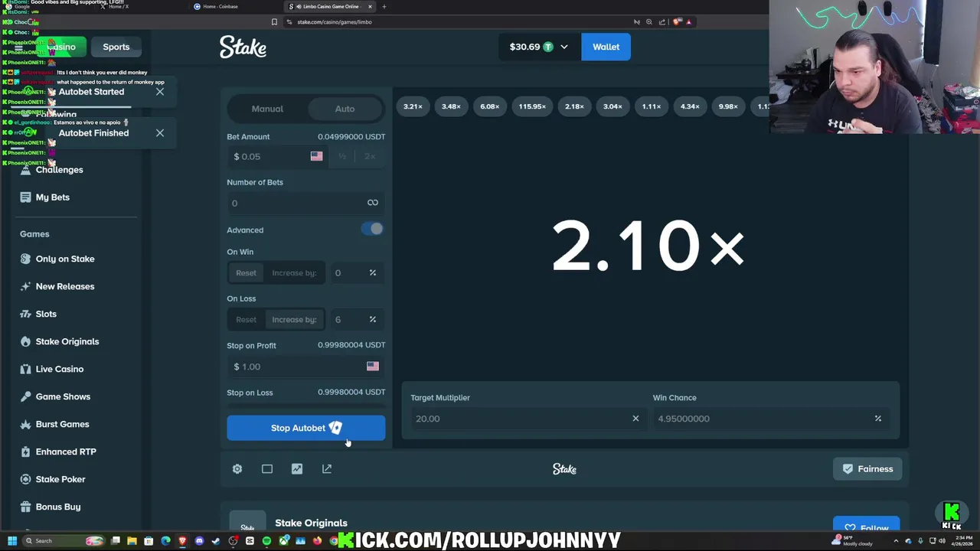
Task: Open browser zoom magnifier icon
Action: click(x=649, y=22)
